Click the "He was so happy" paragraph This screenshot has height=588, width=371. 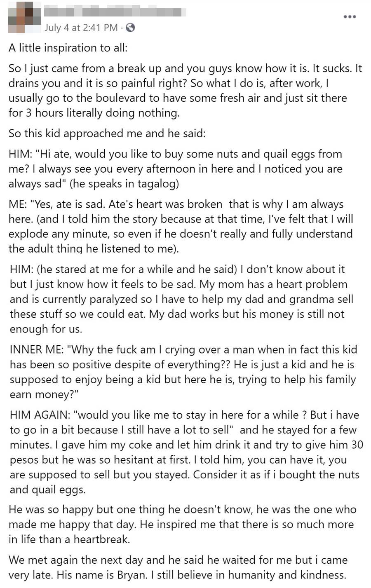click(182, 524)
